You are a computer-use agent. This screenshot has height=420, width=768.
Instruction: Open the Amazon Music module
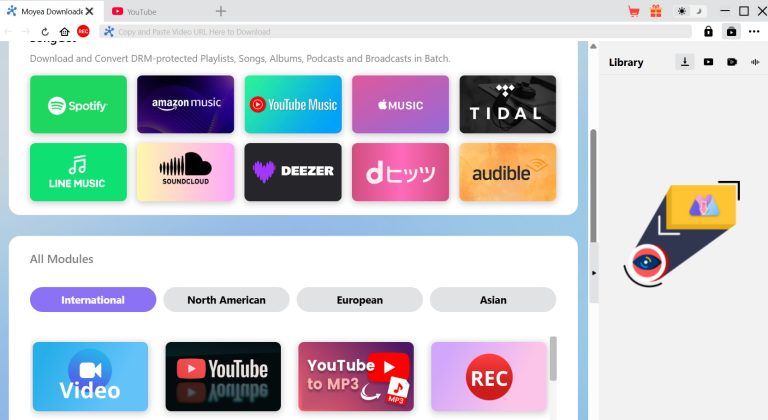point(186,104)
